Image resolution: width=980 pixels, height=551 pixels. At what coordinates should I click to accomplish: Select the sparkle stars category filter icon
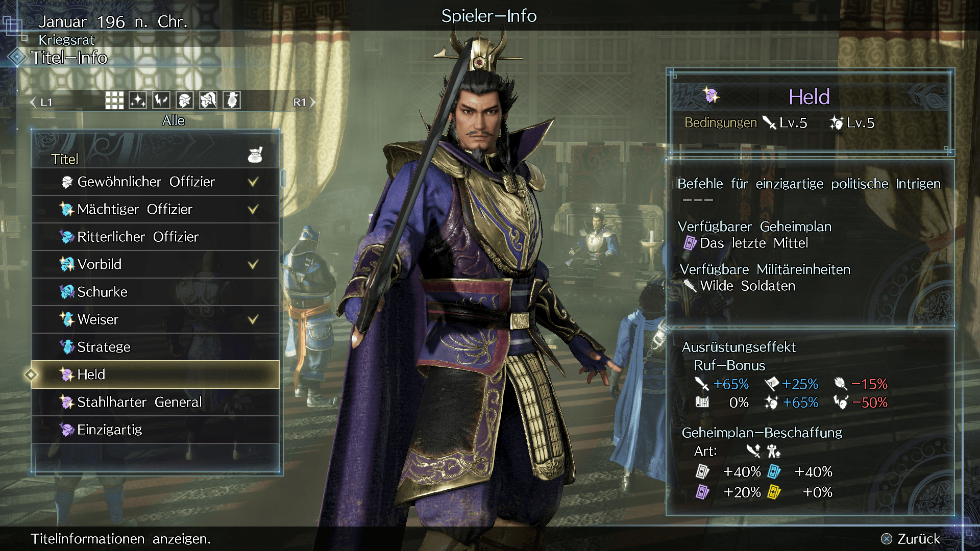(x=138, y=101)
